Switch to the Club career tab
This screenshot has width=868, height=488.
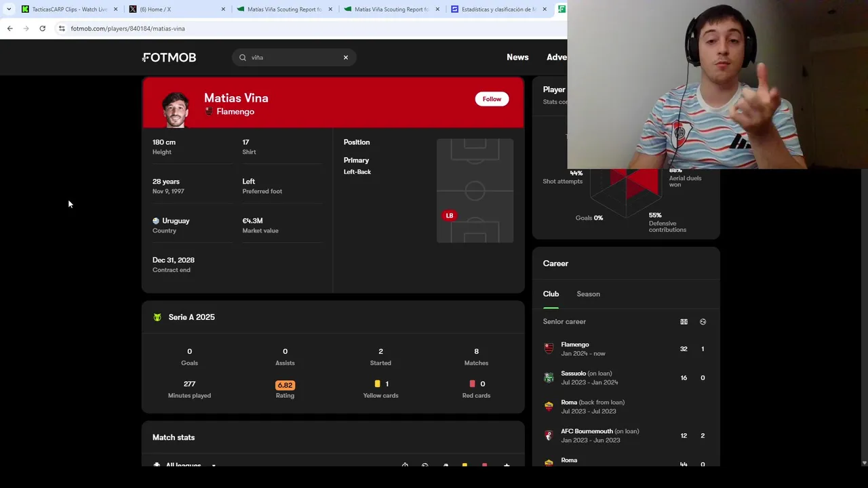tap(551, 294)
